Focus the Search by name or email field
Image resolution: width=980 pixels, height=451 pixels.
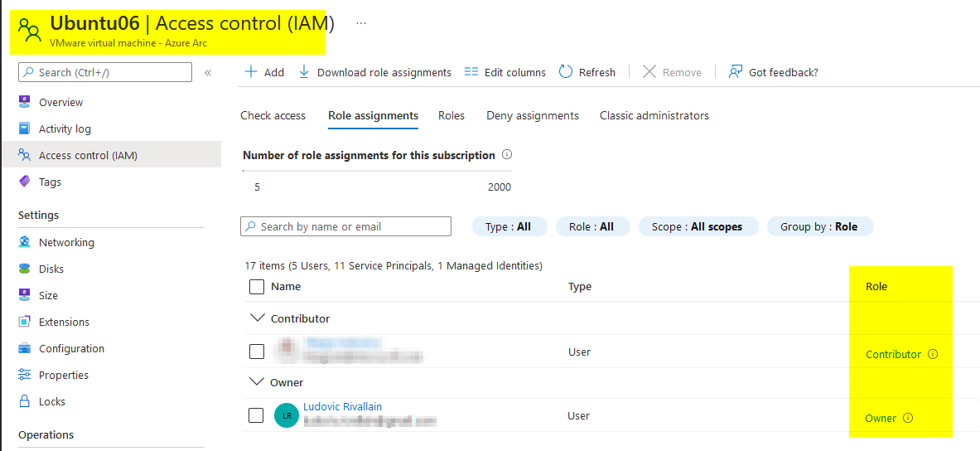(x=345, y=226)
